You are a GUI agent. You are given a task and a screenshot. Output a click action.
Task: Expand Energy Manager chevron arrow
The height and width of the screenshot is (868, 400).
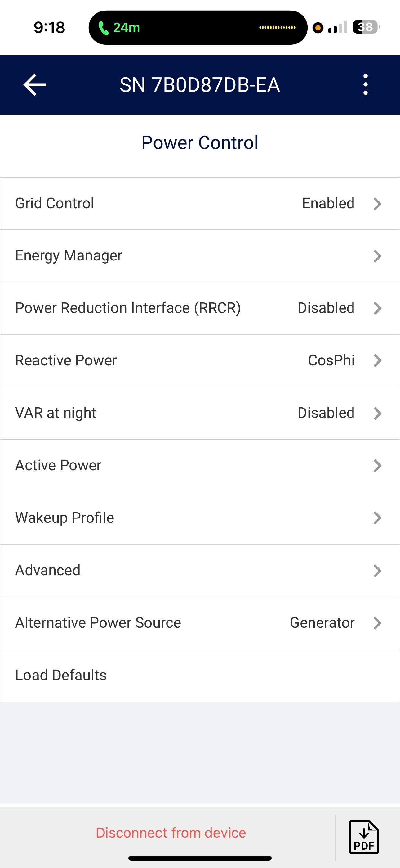click(x=377, y=256)
